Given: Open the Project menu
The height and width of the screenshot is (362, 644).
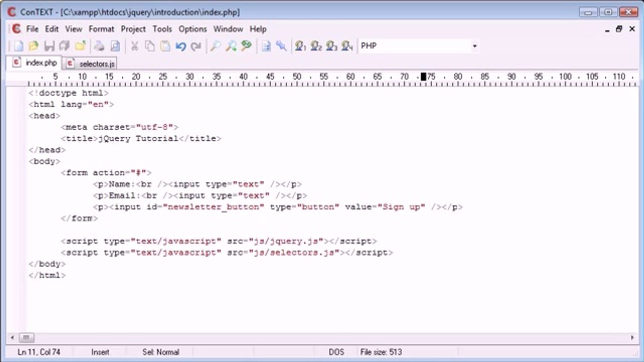Looking at the screenshot, I should click(x=133, y=29).
